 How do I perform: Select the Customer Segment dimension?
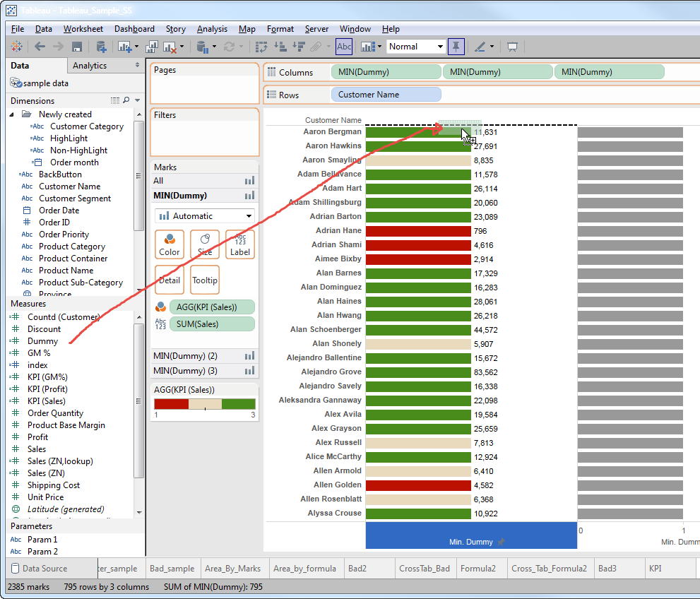(x=75, y=198)
